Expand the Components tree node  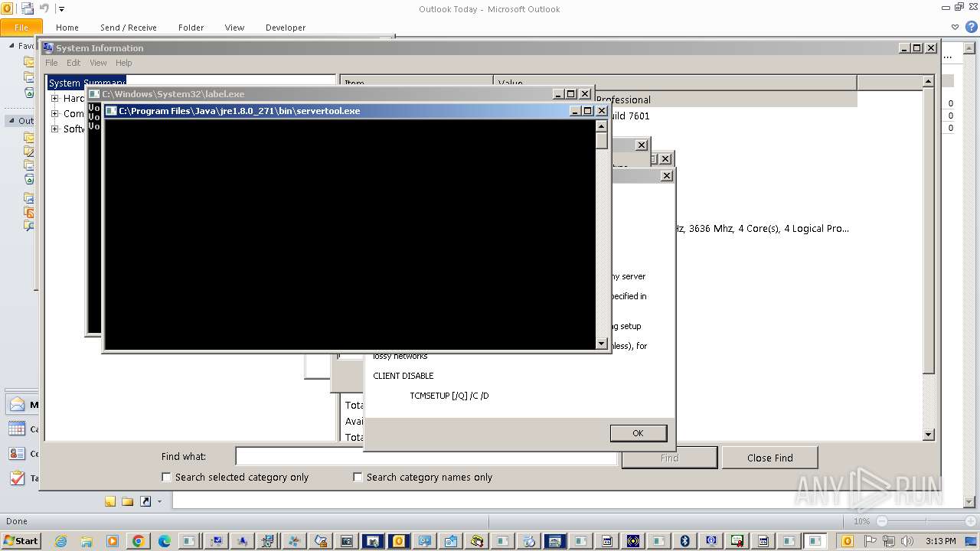(x=55, y=113)
